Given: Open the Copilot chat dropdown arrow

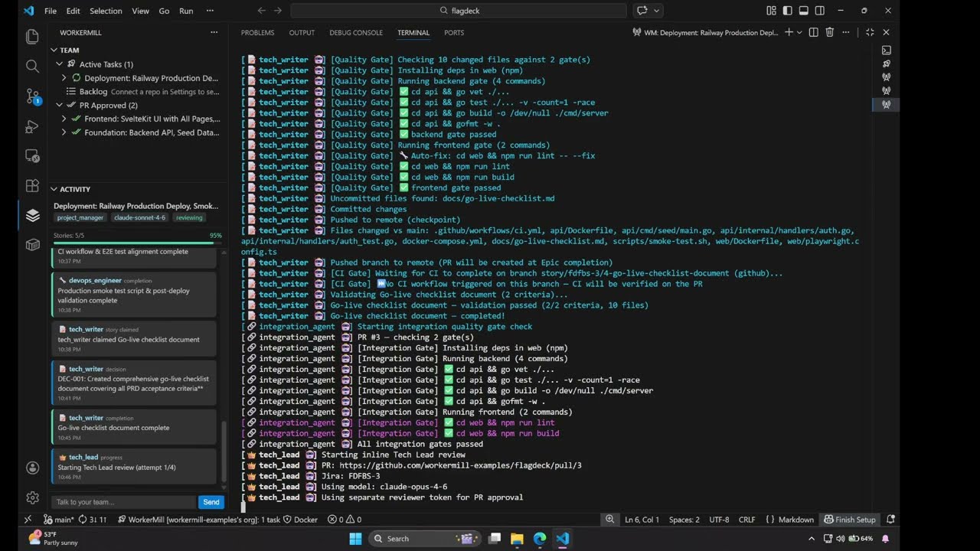Looking at the screenshot, I should pyautogui.click(x=656, y=11).
